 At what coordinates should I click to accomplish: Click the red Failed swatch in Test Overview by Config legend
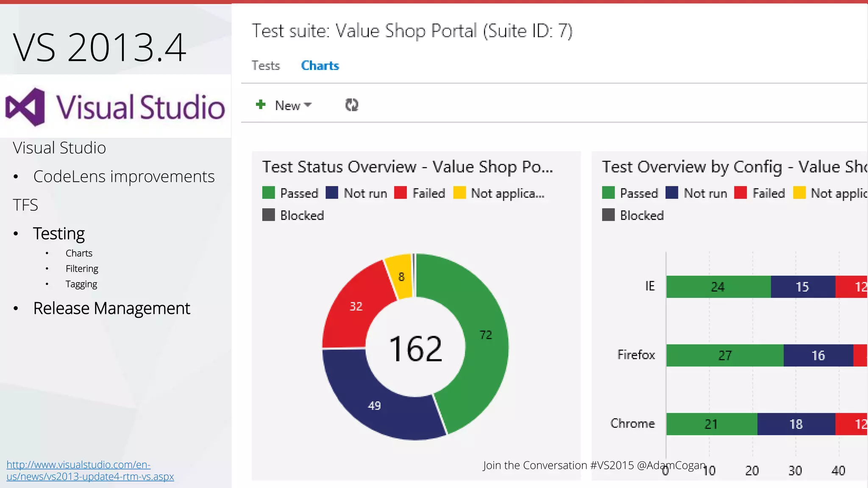tap(740, 193)
